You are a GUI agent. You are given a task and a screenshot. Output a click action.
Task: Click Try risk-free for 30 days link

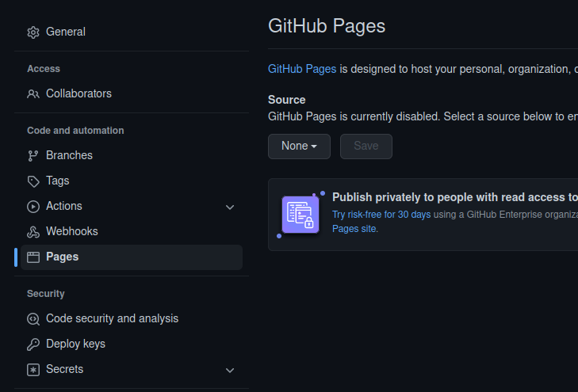(381, 215)
